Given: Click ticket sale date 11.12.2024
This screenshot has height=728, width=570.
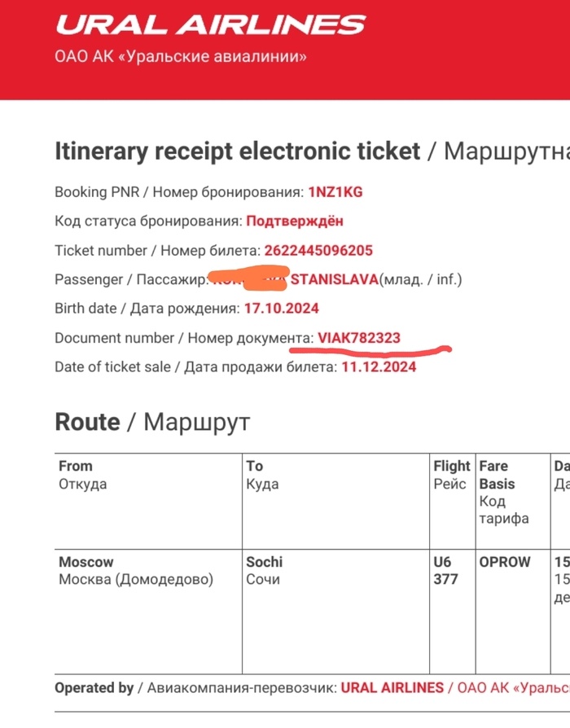Looking at the screenshot, I should (x=379, y=366).
